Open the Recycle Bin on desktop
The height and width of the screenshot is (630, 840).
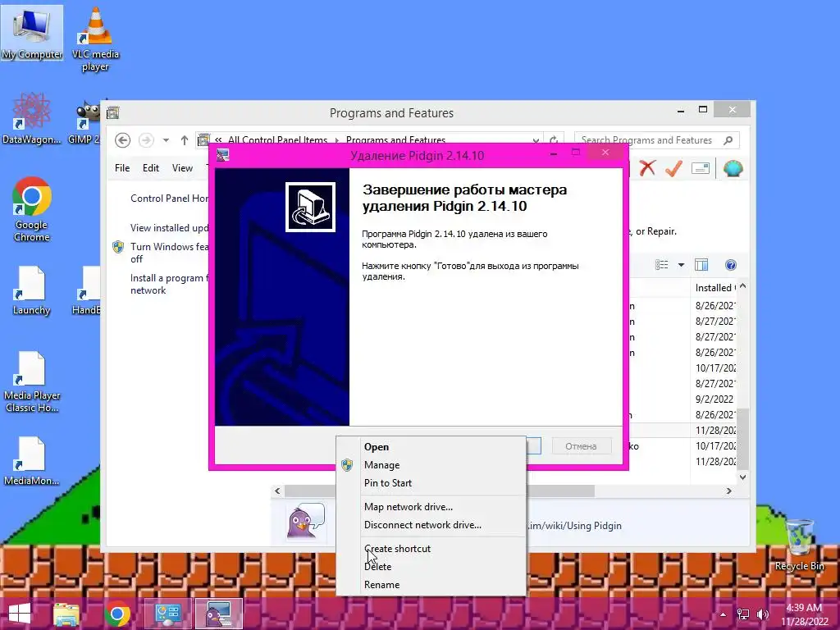tap(799, 545)
